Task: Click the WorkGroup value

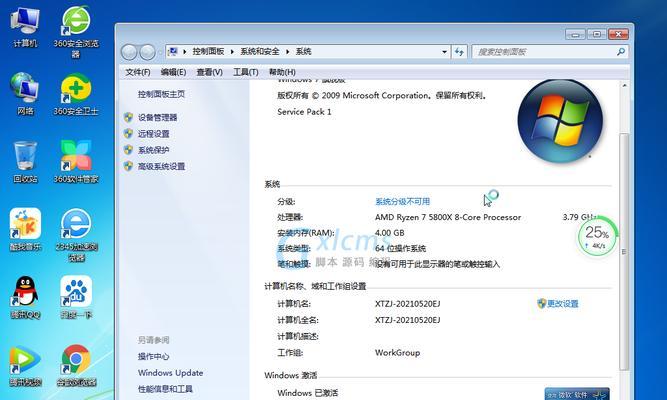Action: [x=397, y=353]
